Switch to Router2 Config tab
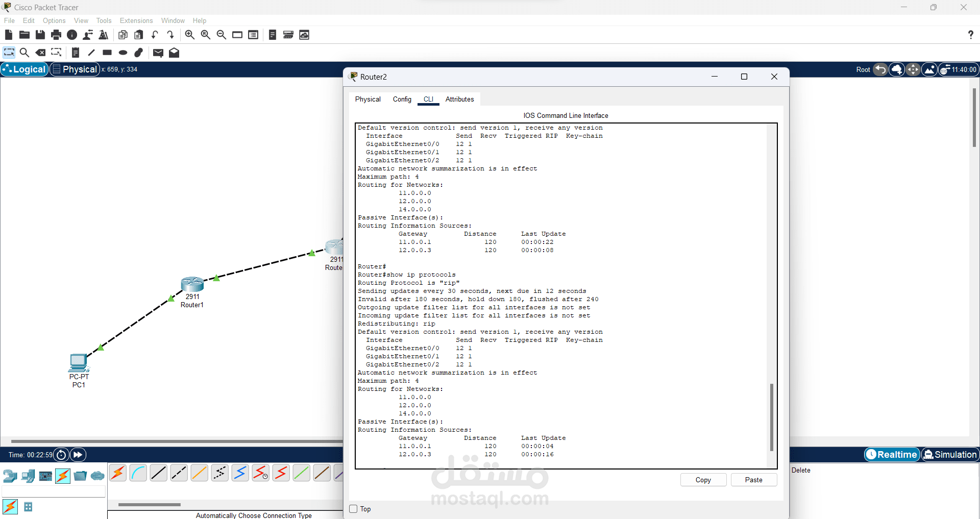This screenshot has width=980, height=519. point(402,99)
